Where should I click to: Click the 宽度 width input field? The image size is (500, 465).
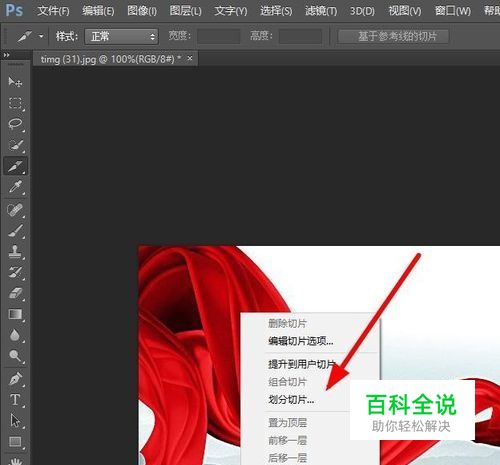[218, 36]
